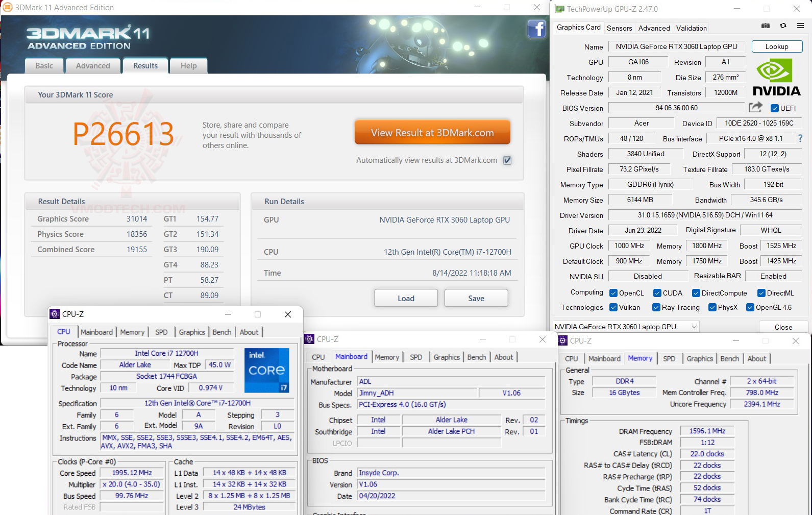Image resolution: width=812 pixels, height=515 pixels.
Task: Toggle the DirectCompute checkbox
Action: click(696, 293)
